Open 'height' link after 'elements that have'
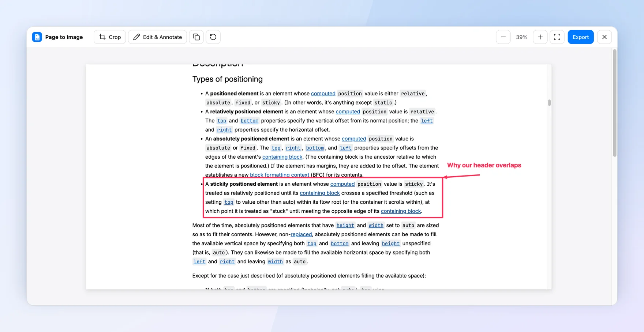The width and height of the screenshot is (644, 332). (345, 226)
